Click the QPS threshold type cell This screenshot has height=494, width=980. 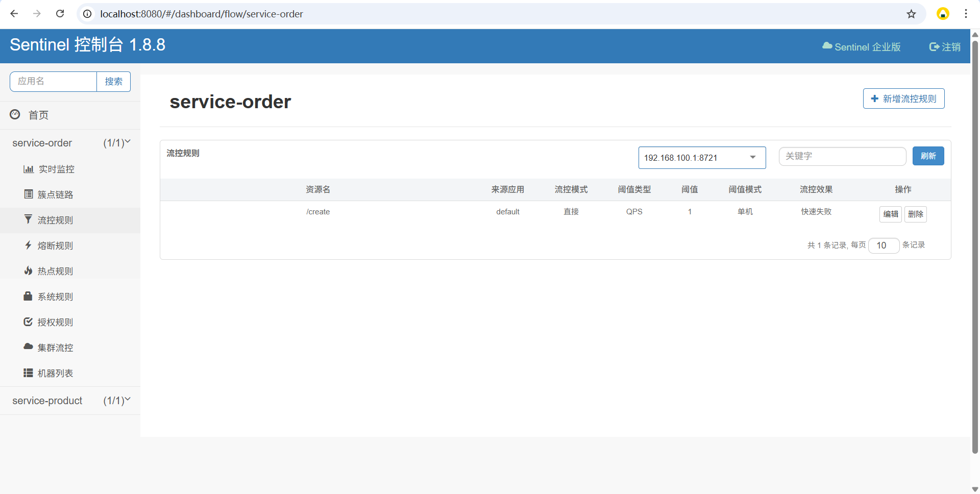(x=634, y=212)
